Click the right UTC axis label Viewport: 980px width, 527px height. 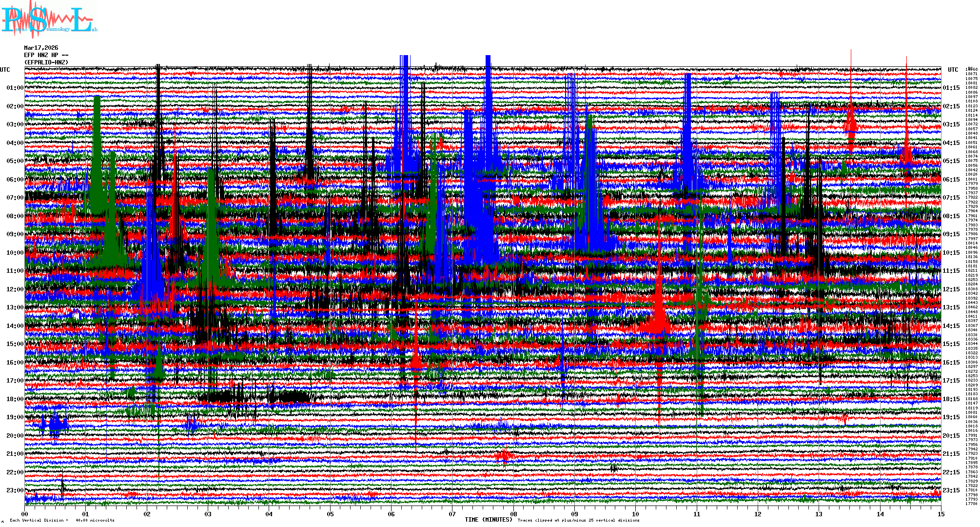click(x=953, y=70)
